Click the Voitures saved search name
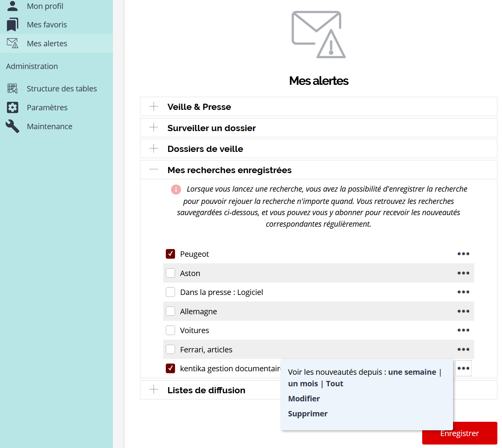 click(x=195, y=330)
